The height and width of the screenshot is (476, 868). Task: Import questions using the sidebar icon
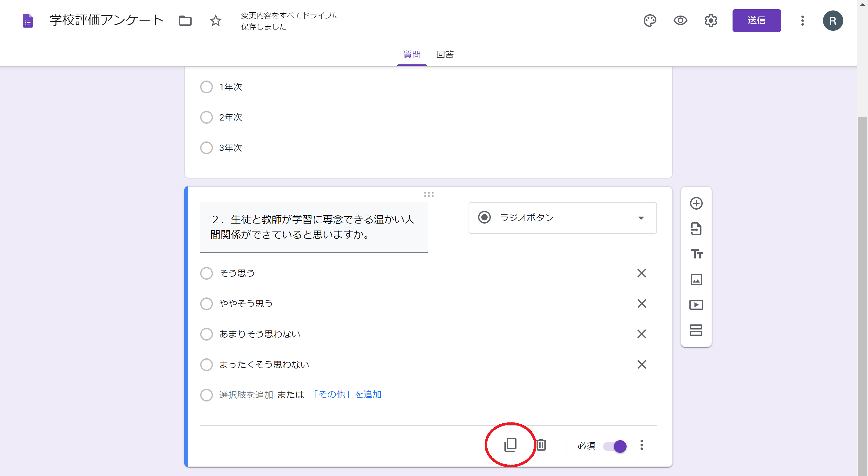696,229
